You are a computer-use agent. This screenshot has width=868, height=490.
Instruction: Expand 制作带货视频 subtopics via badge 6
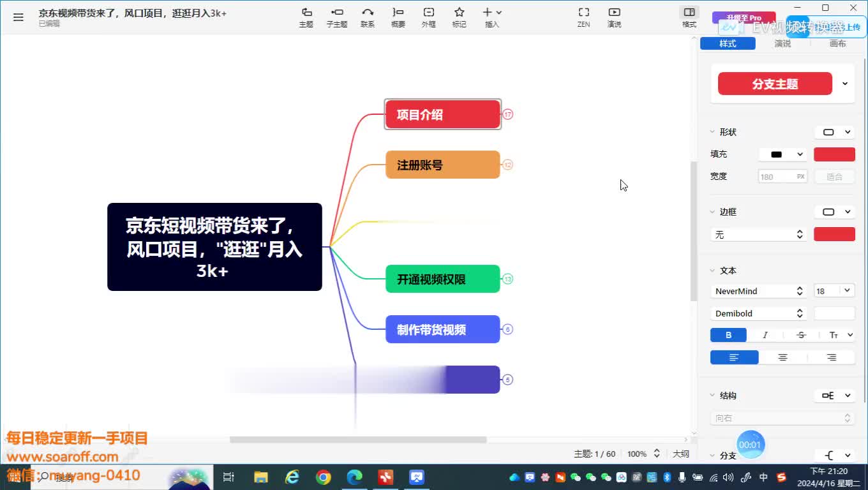[508, 329]
